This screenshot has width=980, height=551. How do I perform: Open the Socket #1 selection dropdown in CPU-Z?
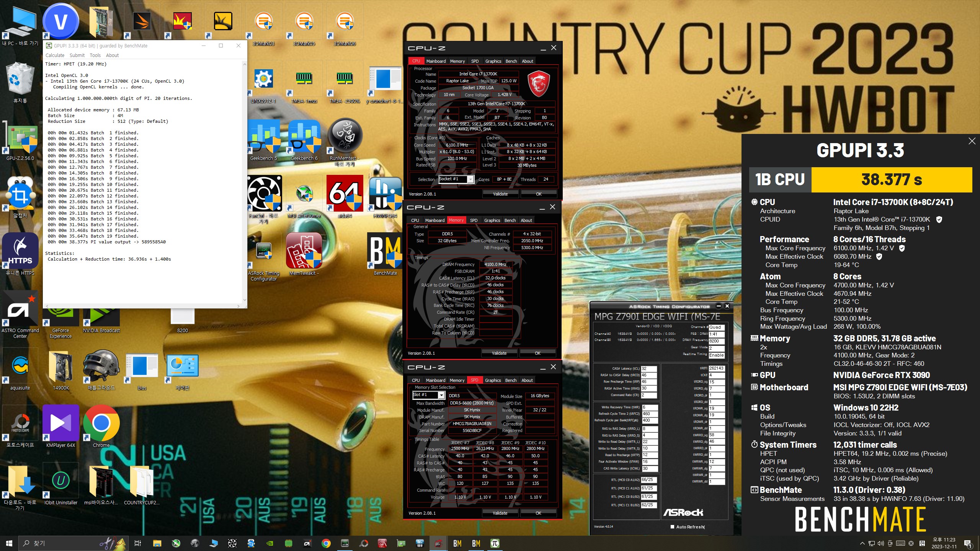coord(456,179)
